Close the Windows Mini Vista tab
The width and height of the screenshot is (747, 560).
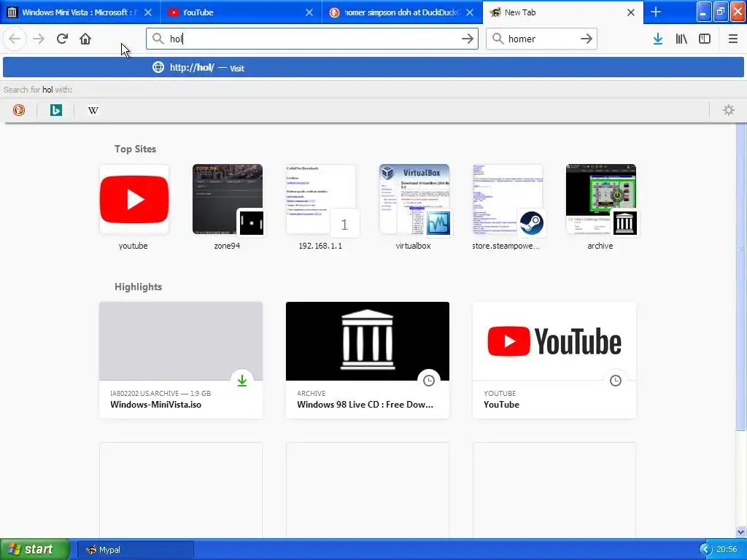pos(148,12)
